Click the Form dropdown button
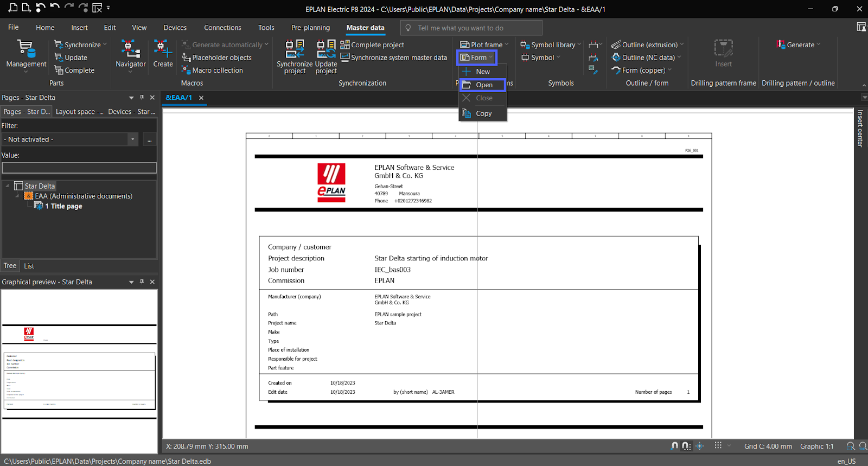 (477, 58)
